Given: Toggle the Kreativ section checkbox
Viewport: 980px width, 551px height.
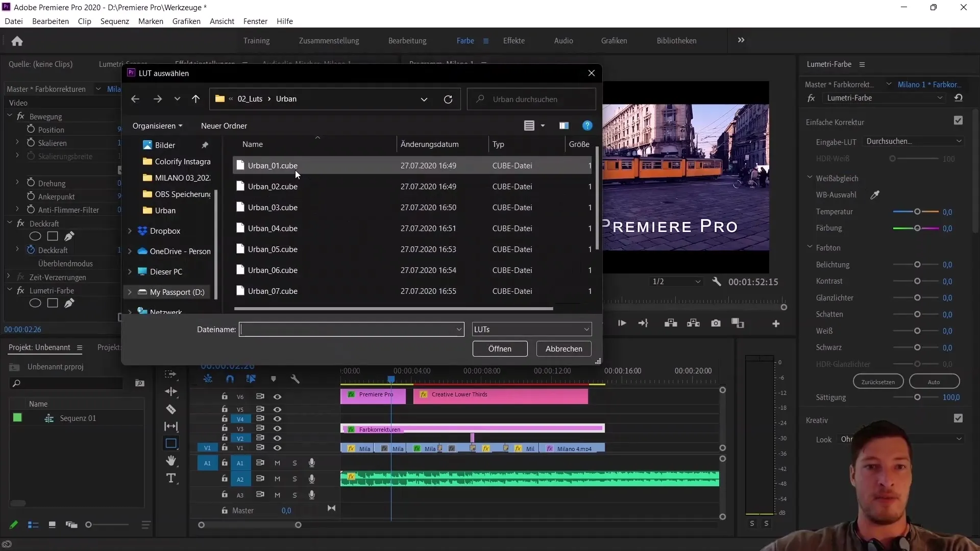Looking at the screenshot, I should (958, 418).
